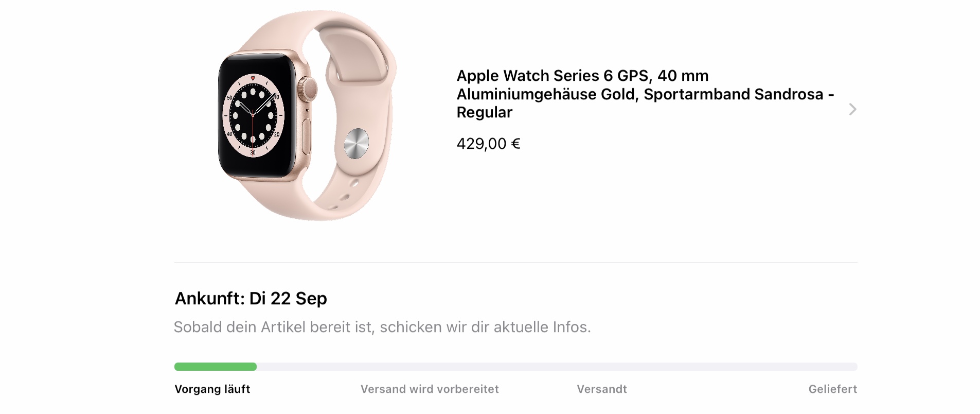This screenshot has width=980, height=414.
Task: Click the watch face on the product image
Action: pos(253,116)
